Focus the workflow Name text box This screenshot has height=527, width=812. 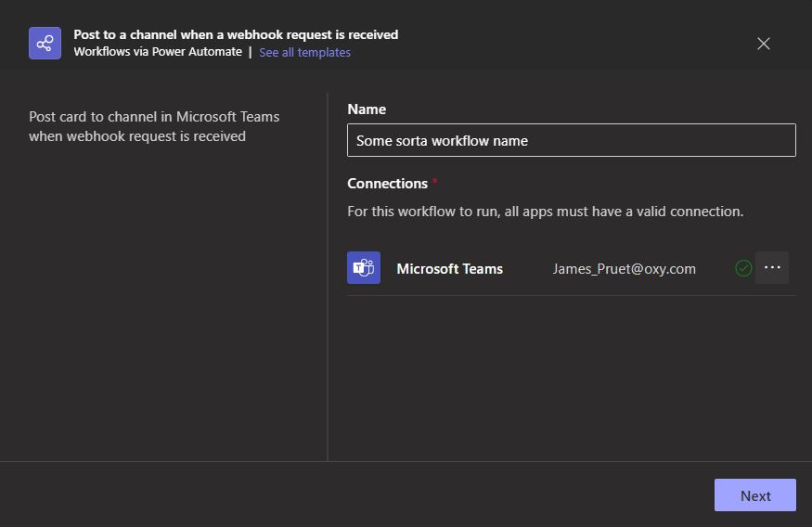pyautogui.click(x=572, y=140)
